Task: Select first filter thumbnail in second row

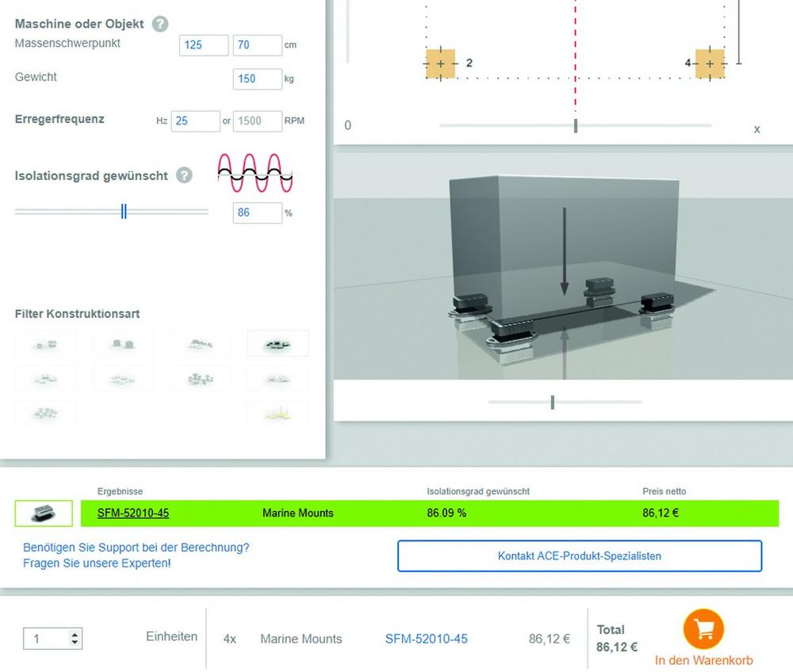Action: click(46, 379)
